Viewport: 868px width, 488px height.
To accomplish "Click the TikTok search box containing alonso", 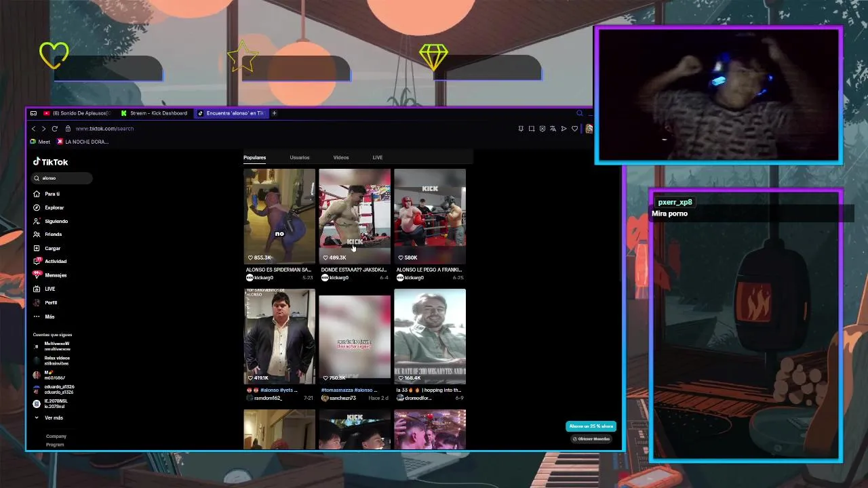I will (x=62, y=178).
